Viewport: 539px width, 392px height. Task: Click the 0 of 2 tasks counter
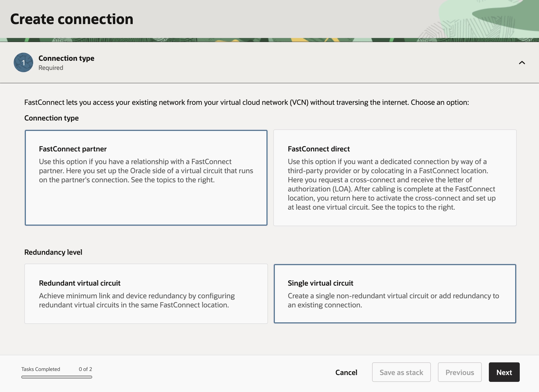point(85,369)
